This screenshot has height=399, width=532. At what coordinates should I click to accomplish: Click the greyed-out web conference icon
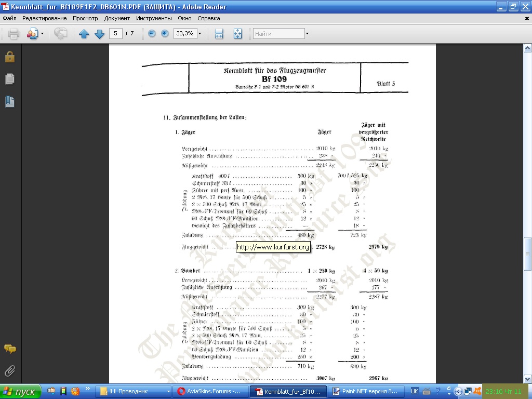coord(60,34)
